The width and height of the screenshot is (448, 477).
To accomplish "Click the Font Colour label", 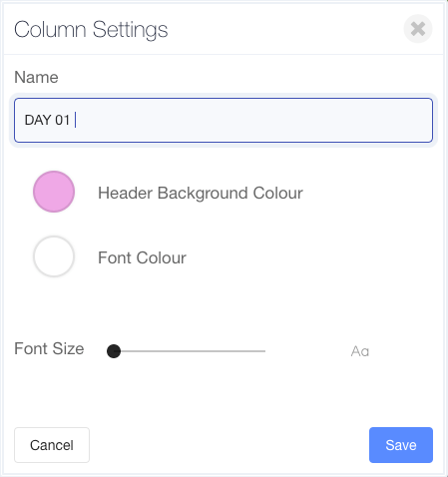I will [142, 257].
